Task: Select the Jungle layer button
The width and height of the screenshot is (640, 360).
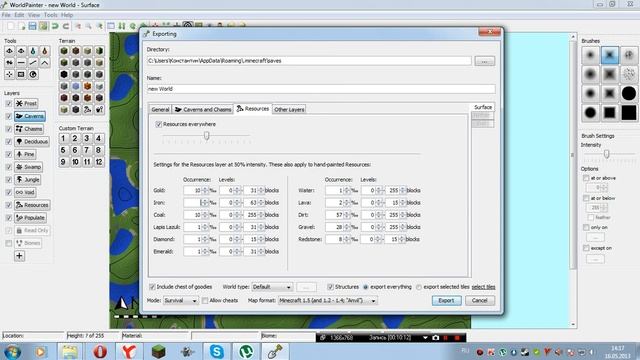Action: tap(28, 180)
